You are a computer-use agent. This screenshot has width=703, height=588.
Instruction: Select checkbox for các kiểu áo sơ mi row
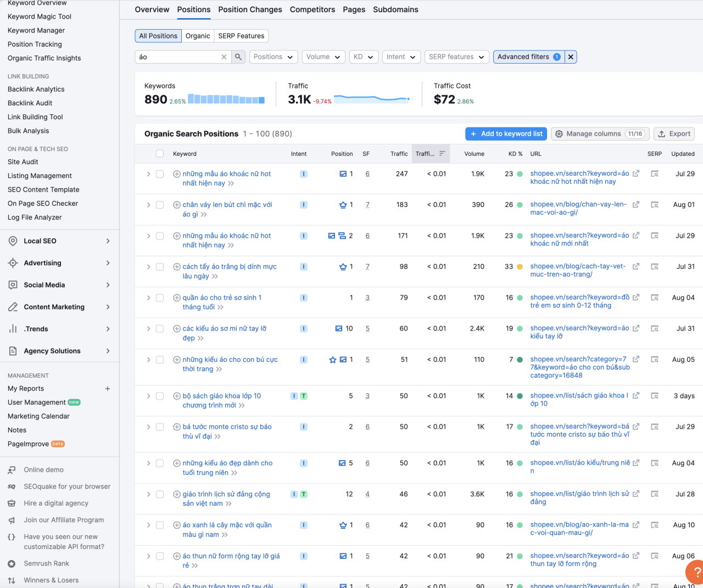tap(160, 329)
